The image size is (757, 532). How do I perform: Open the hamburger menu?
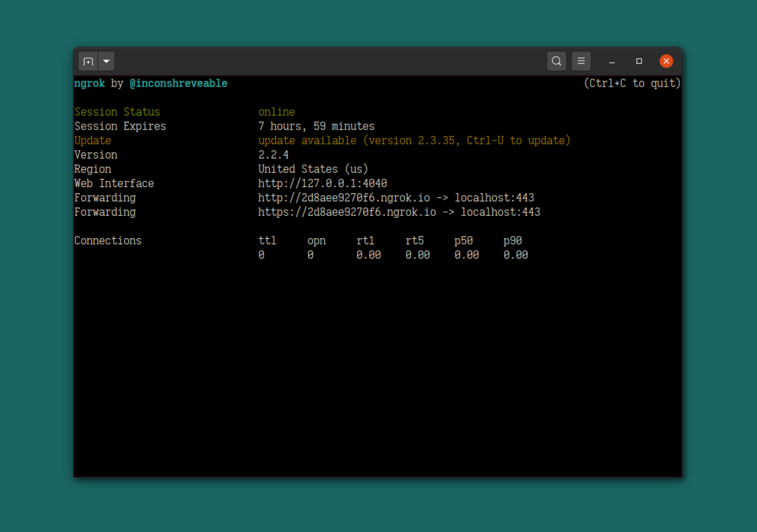(581, 61)
